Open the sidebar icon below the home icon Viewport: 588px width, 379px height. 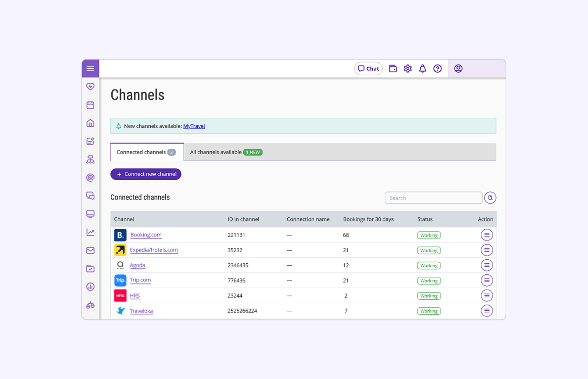pyautogui.click(x=90, y=141)
